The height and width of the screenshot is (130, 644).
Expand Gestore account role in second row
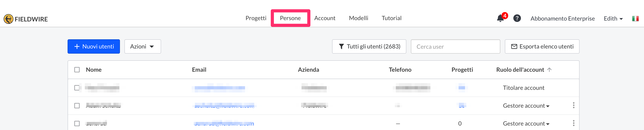click(x=526, y=106)
